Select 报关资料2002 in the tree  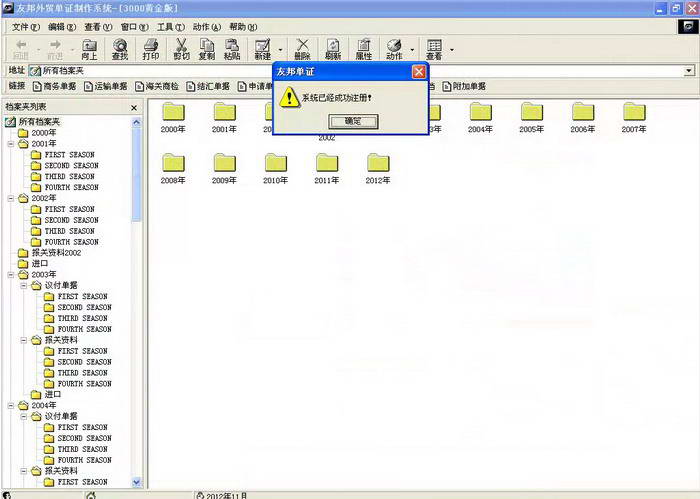(50, 253)
